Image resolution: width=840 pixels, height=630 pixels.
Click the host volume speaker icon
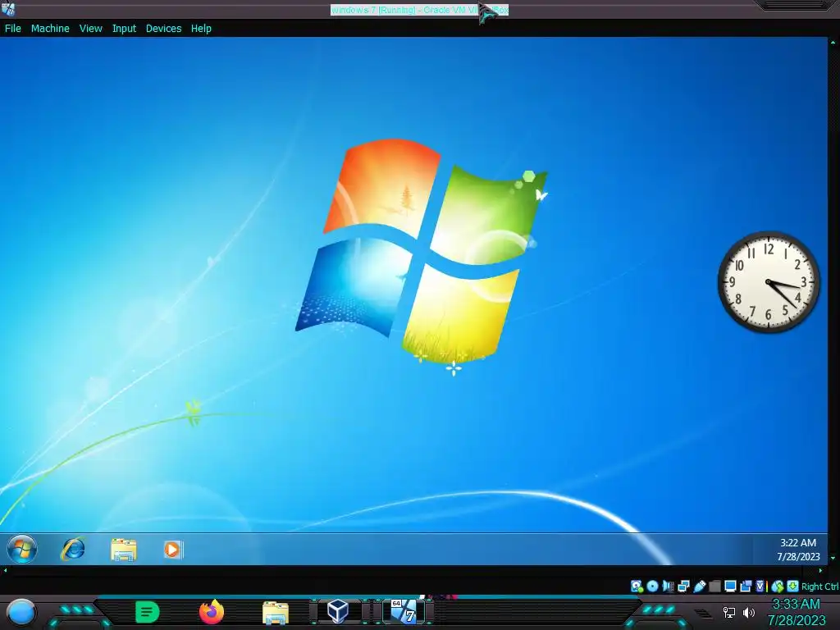[x=749, y=612]
